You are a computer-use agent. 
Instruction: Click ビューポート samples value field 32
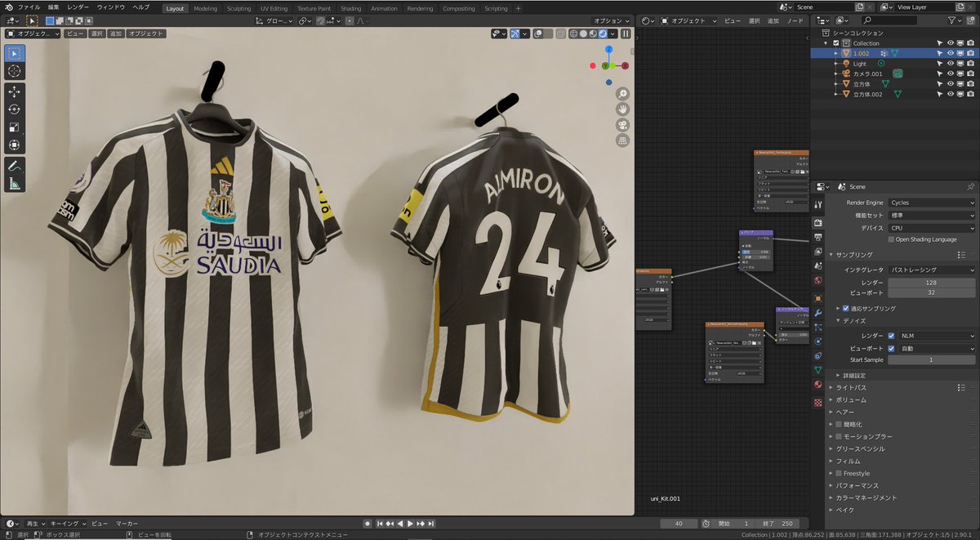[932, 292]
